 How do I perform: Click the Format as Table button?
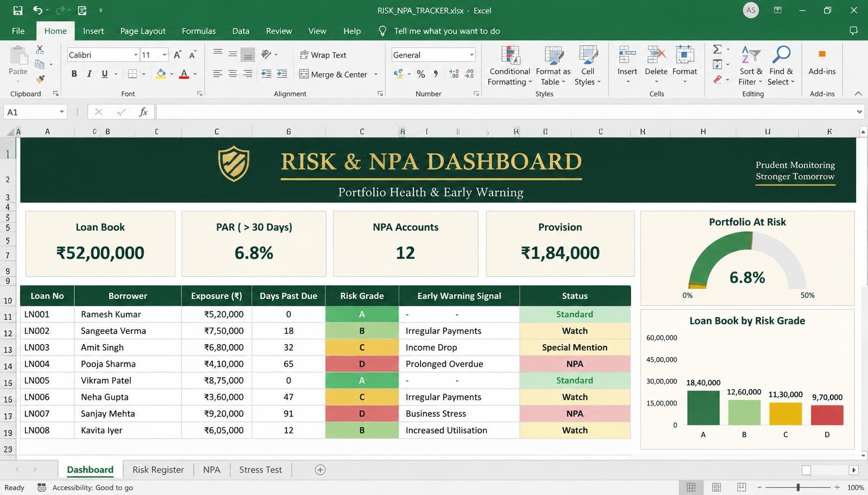553,66
